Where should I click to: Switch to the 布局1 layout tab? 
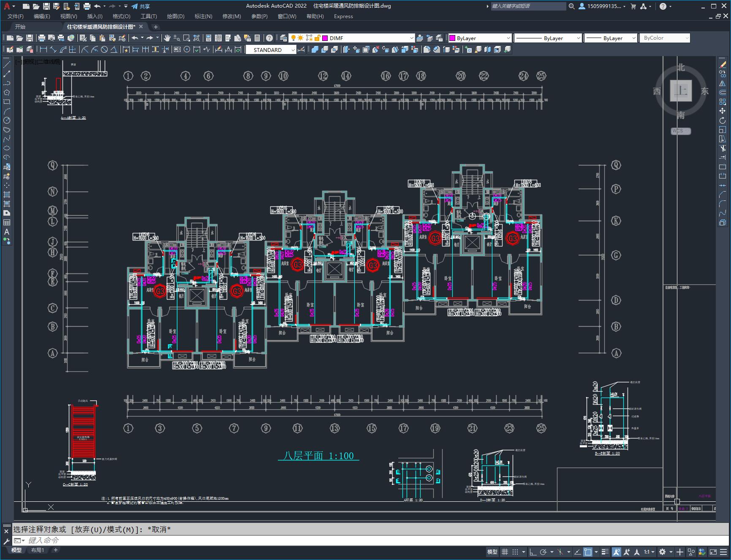[x=38, y=550]
